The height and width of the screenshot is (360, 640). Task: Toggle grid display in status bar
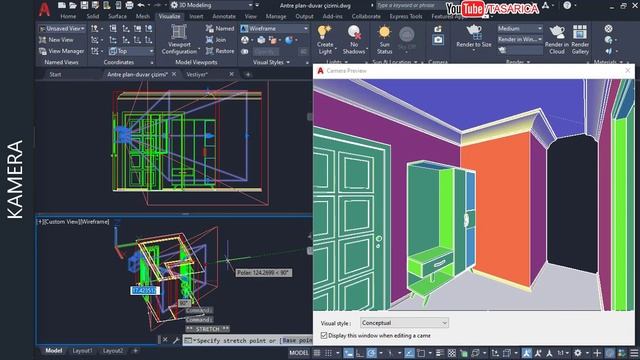tap(317, 353)
